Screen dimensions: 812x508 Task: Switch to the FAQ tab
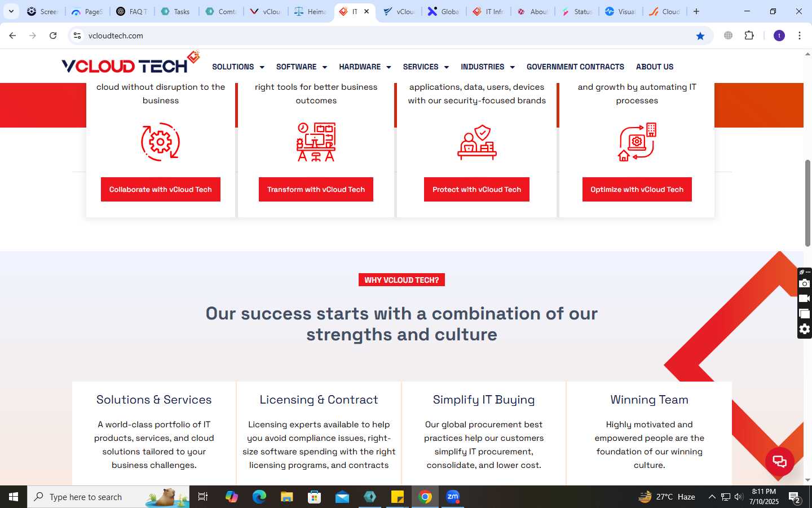point(133,11)
